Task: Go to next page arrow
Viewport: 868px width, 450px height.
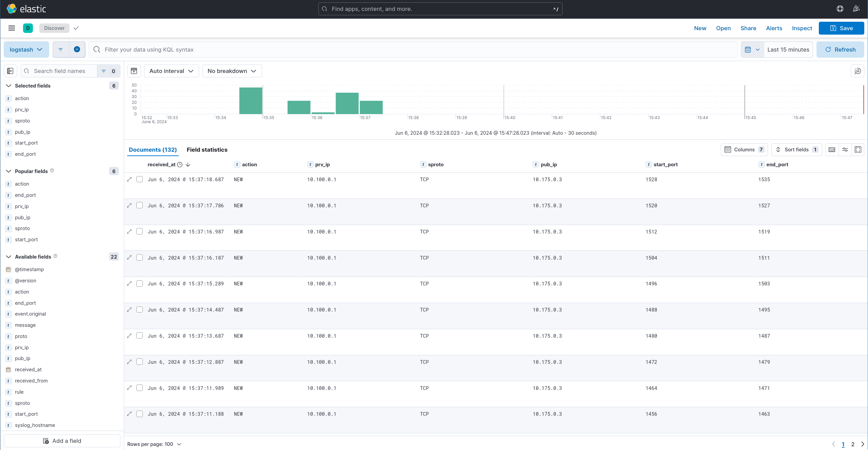Action: point(863,444)
